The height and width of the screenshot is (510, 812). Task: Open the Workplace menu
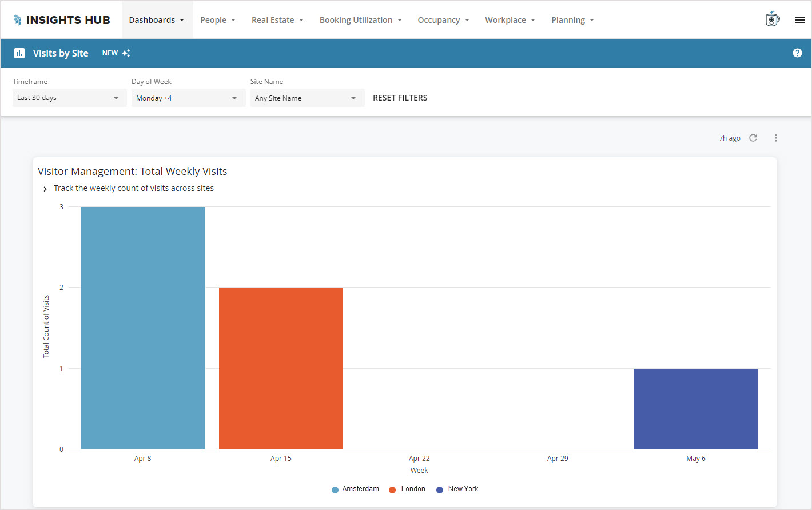click(x=510, y=20)
